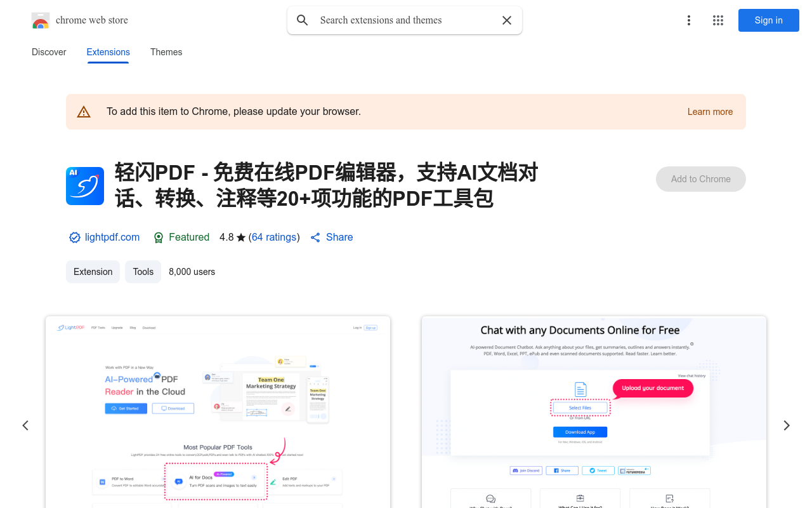Switch to the Discover tab
The width and height of the screenshot is (812, 508).
(49, 52)
